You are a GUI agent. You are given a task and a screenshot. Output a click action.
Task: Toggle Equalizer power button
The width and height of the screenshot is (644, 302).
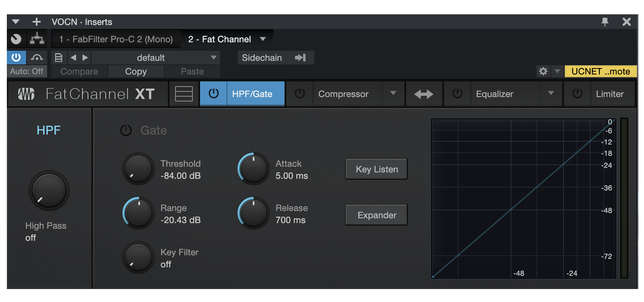click(458, 94)
